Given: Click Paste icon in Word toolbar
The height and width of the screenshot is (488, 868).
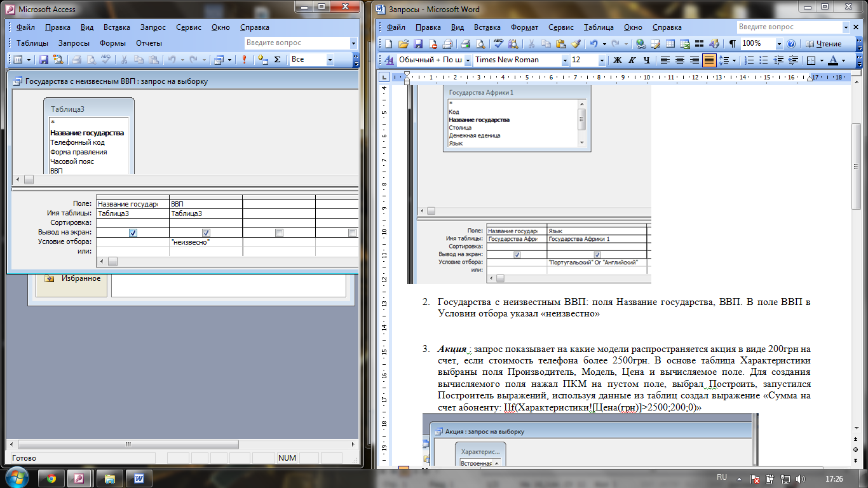Looking at the screenshot, I should [x=560, y=44].
